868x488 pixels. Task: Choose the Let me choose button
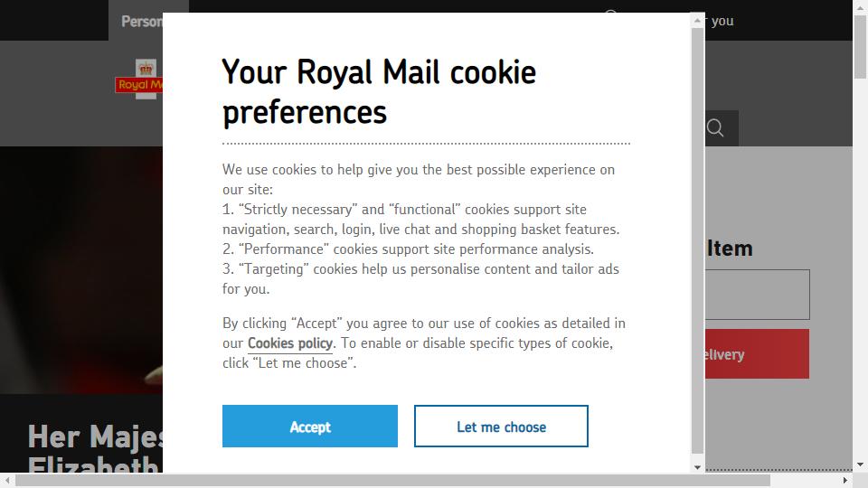(x=501, y=426)
